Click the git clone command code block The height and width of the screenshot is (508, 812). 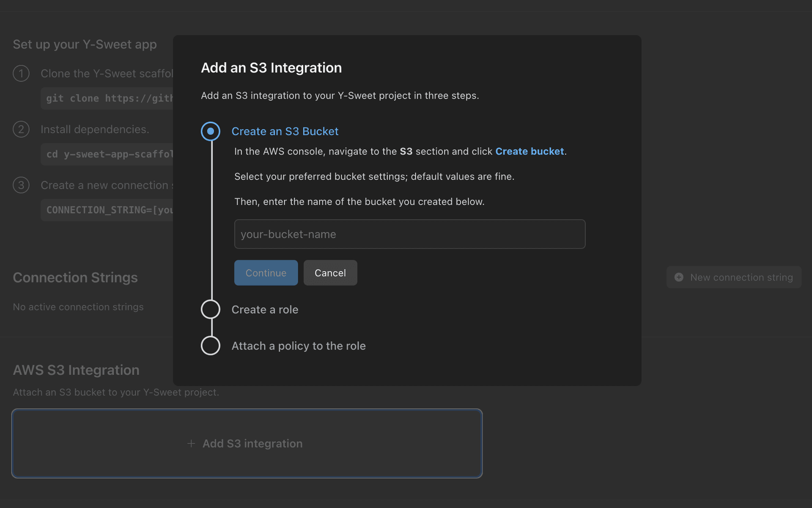tap(107, 98)
